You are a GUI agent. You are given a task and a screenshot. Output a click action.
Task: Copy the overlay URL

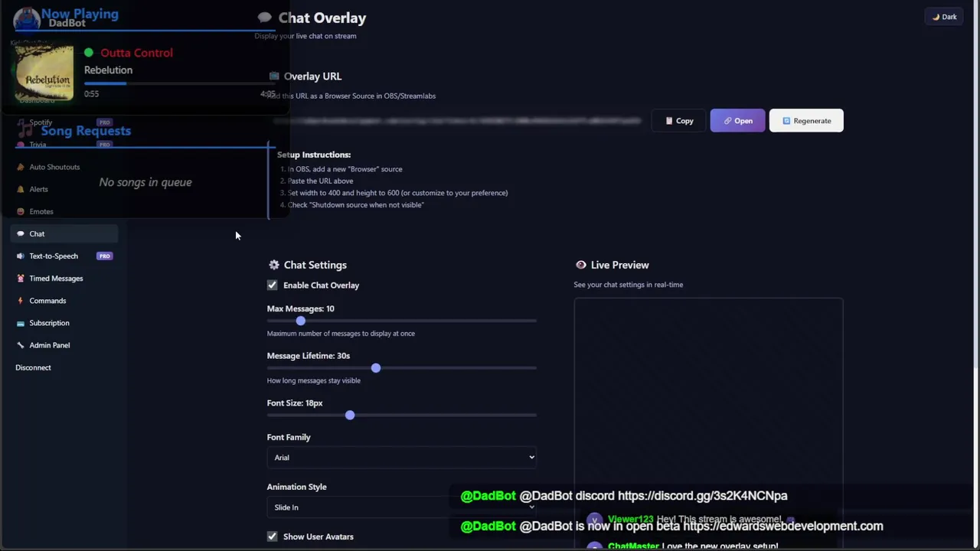point(679,121)
